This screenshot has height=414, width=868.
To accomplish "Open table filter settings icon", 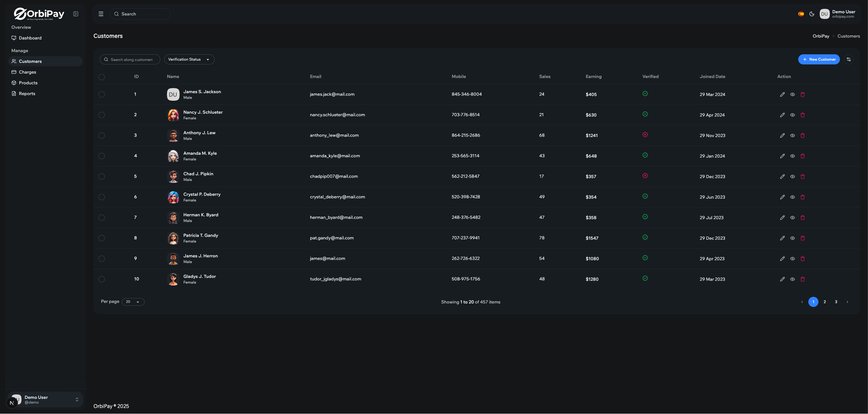I will [x=849, y=59].
